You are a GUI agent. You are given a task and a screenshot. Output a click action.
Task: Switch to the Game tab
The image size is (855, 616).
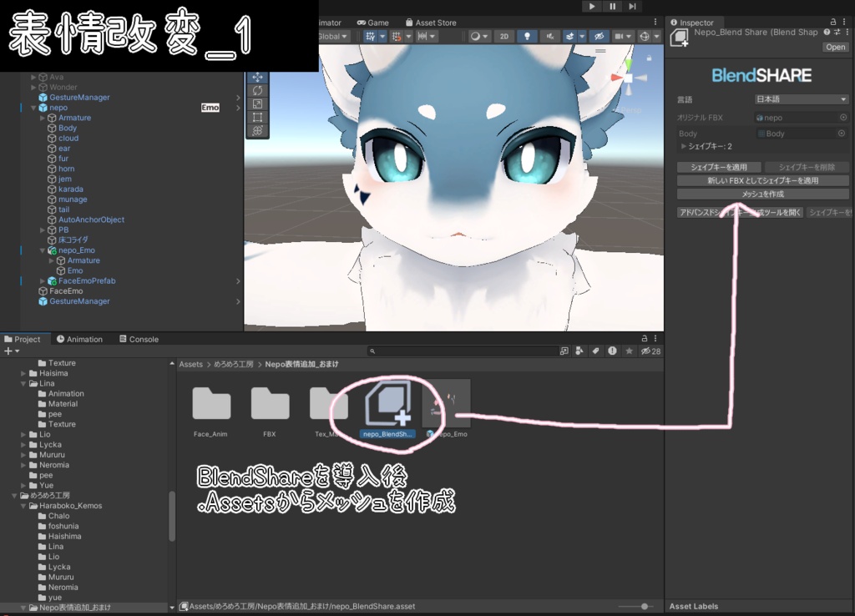point(373,23)
